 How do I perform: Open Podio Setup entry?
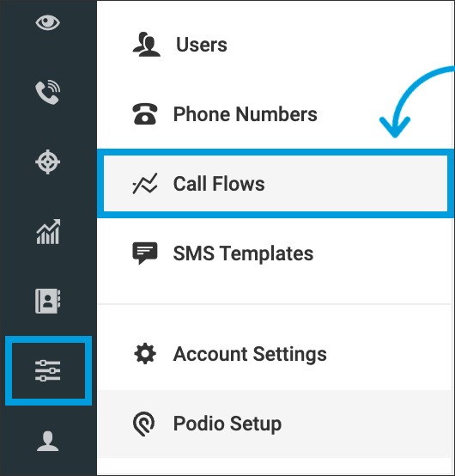275,424
